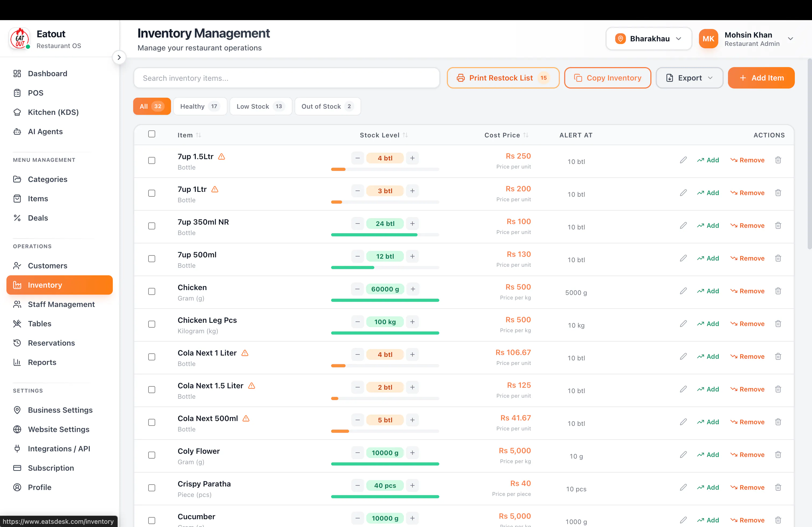812x527 pixels.
Task: Edit the 7up 1Ltr item with pencil icon
Action: tap(683, 193)
